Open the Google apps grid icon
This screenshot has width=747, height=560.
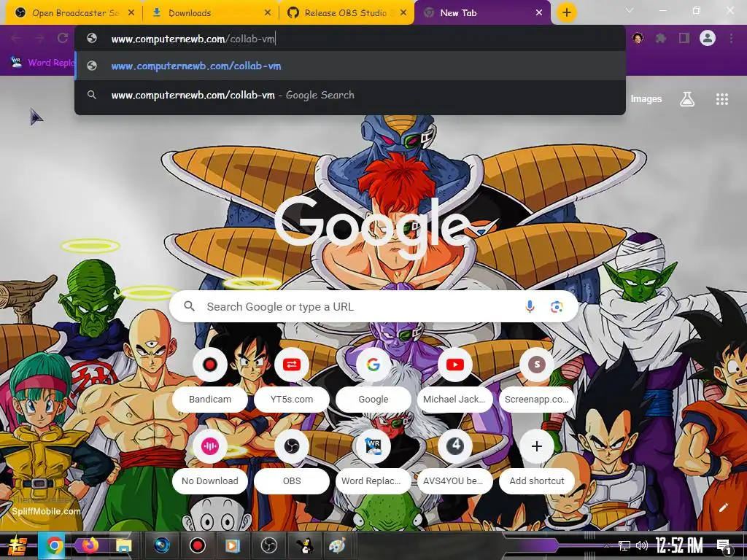721,99
